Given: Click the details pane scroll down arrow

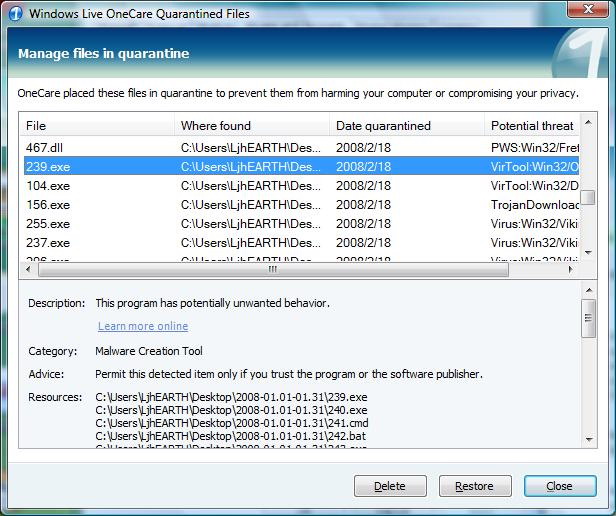Looking at the screenshot, I should click(588, 439).
